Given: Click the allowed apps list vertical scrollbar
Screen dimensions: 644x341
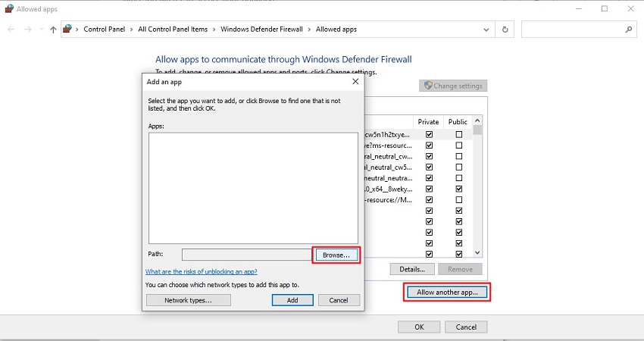Looking at the screenshot, I should [478, 189].
